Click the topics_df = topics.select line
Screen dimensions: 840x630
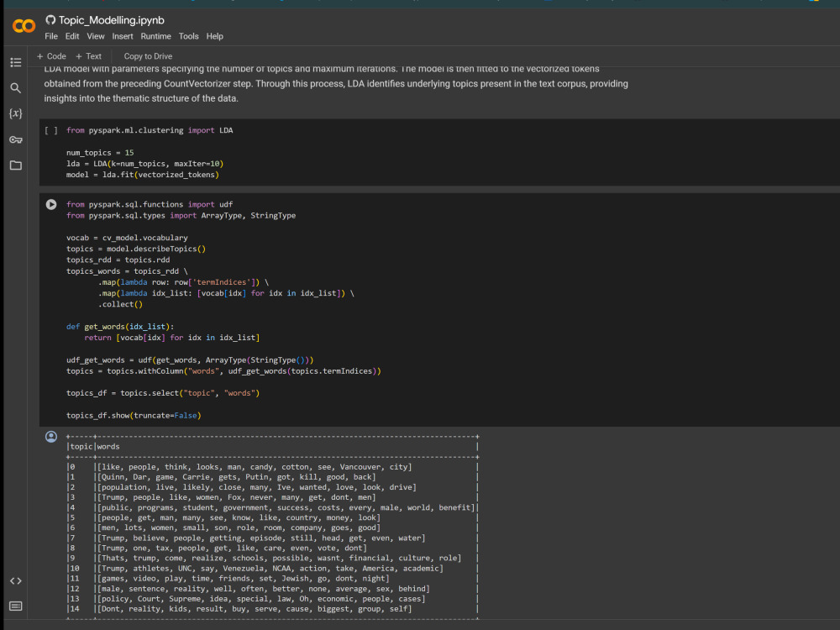point(163,392)
